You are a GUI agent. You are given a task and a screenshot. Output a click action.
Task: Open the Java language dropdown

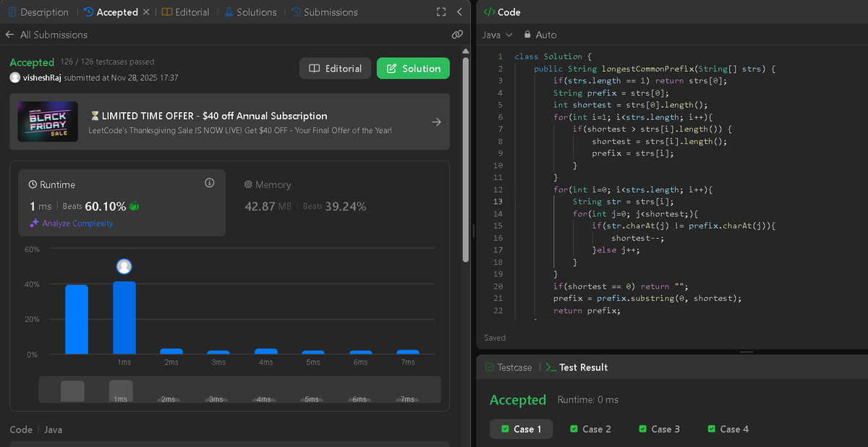coord(497,34)
